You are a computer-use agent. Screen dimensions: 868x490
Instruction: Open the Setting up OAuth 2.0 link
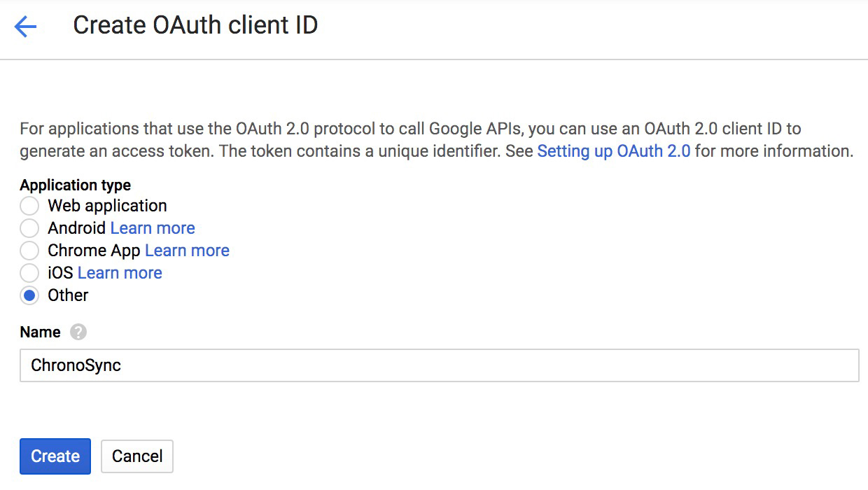tap(616, 150)
